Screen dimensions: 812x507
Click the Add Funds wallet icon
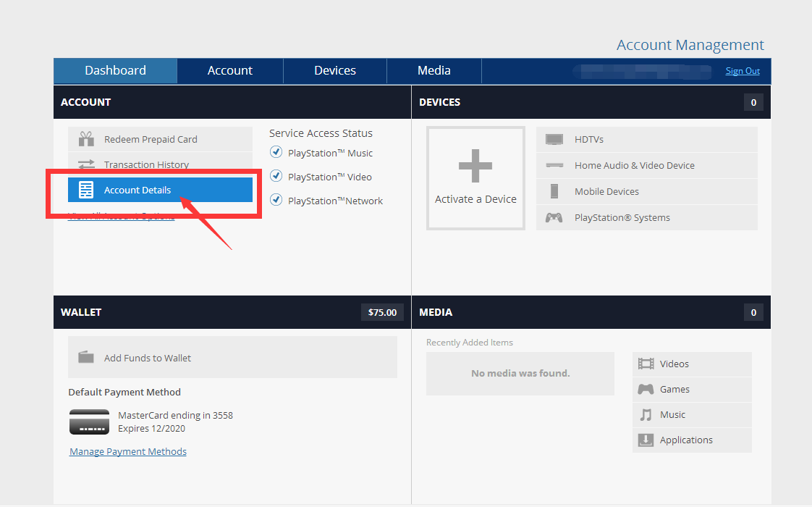pyautogui.click(x=86, y=357)
